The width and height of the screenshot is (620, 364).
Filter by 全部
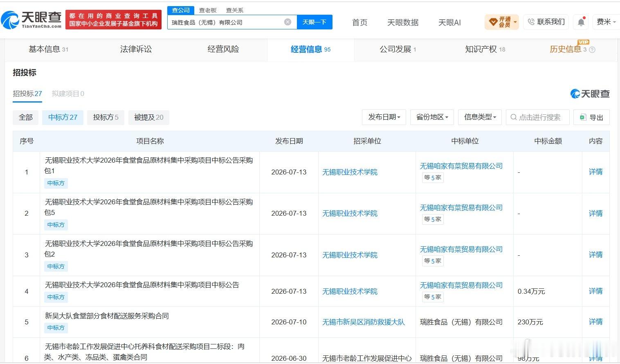26,118
